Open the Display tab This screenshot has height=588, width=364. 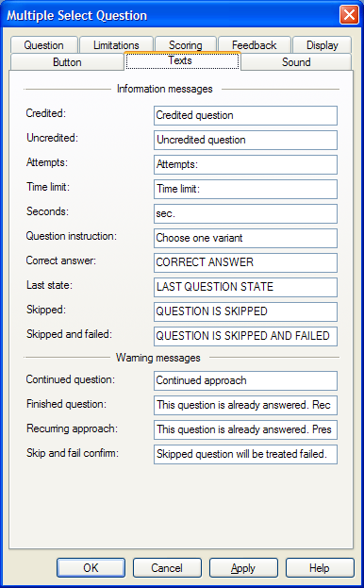click(323, 45)
